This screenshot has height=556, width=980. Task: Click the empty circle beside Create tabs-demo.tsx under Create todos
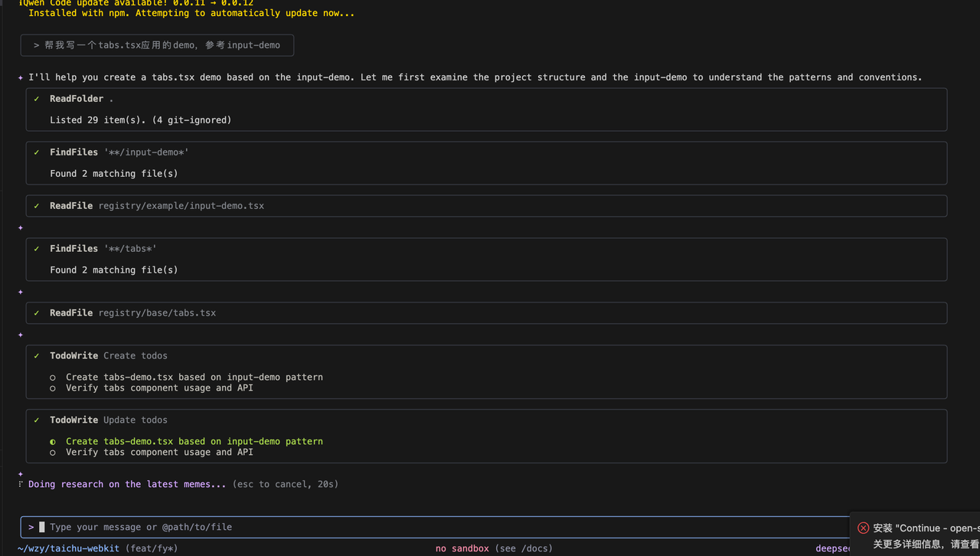tap(53, 378)
